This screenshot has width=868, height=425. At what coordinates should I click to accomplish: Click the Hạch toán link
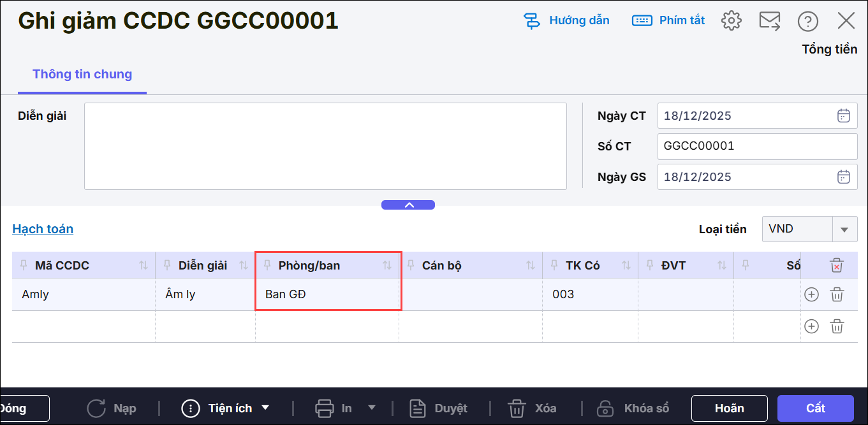click(43, 229)
